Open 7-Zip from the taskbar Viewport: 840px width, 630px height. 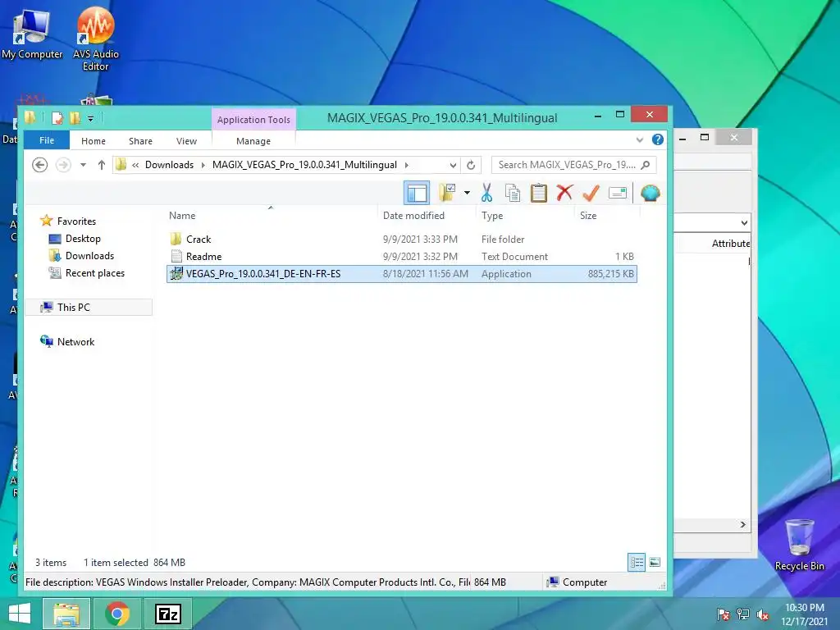click(x=168, y=614)
